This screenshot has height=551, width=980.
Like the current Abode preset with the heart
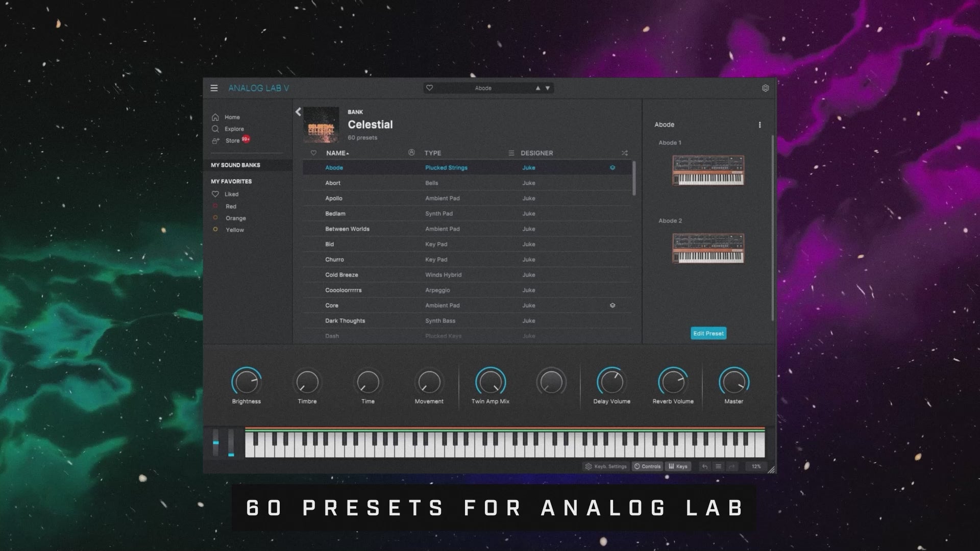click(430, 88)
